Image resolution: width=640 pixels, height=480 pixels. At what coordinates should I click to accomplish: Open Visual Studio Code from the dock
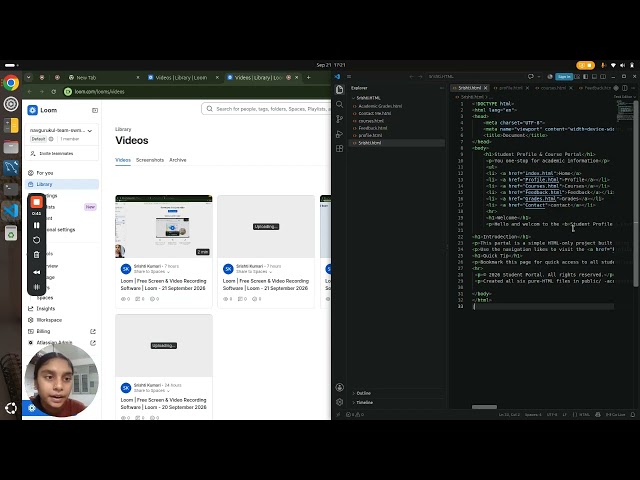11,211
